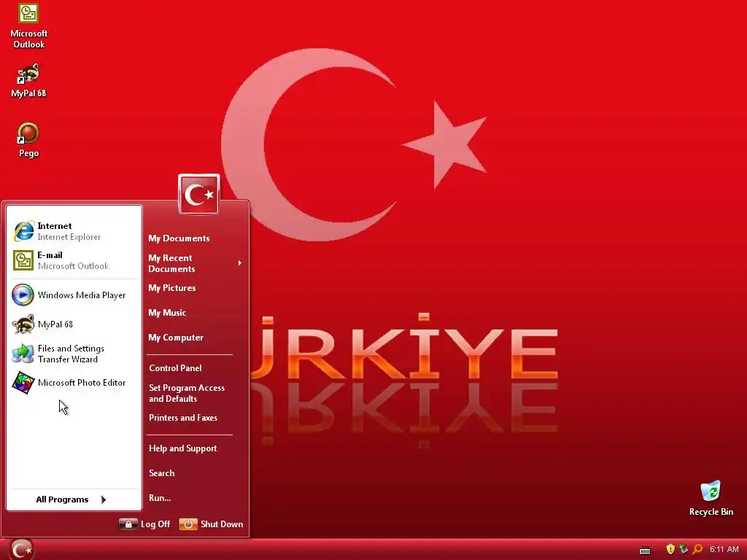
Task: Open Files and Settings Transfer Wizard
Action: [x=74, y=354]
